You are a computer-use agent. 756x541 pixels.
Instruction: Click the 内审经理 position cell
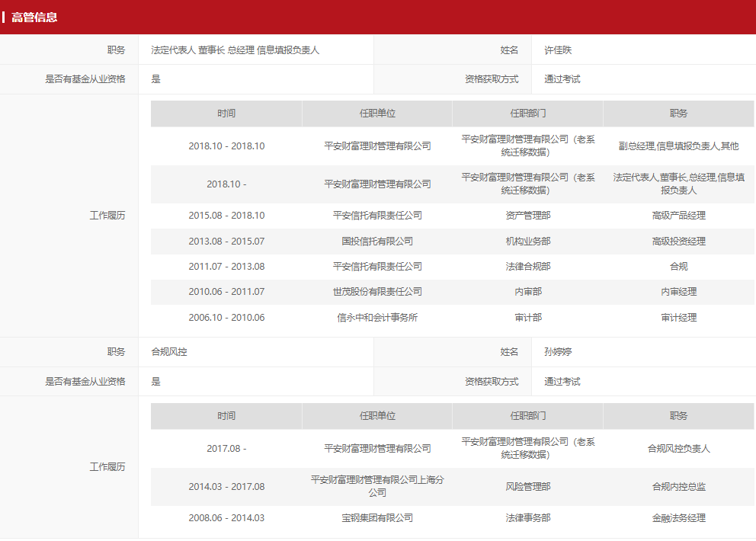pos(678,292)
